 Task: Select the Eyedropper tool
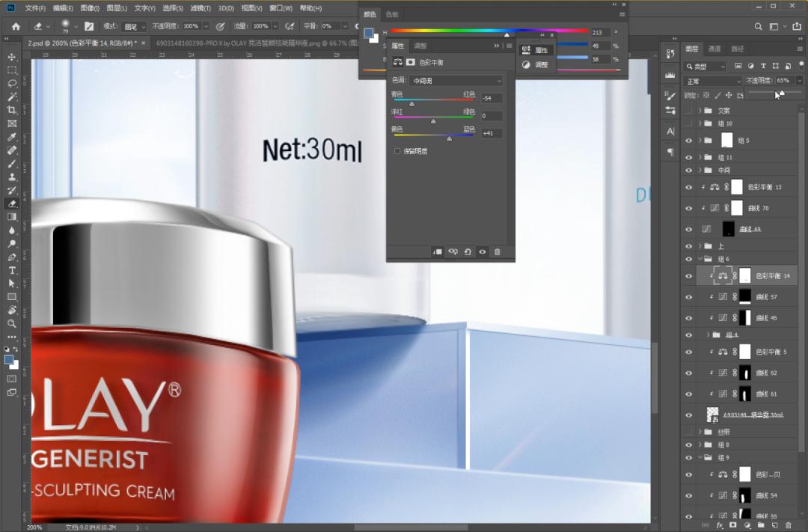pyautogui.click(x=12, y=137)
